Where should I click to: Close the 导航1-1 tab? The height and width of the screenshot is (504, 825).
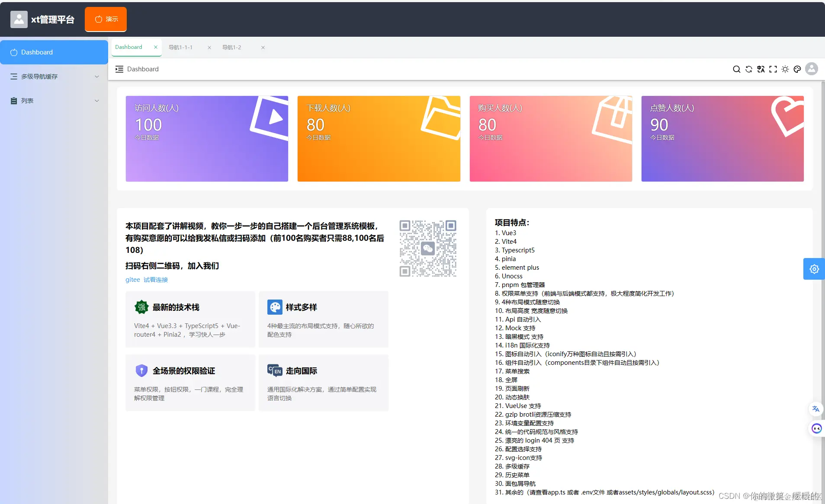tap(209, 48)
